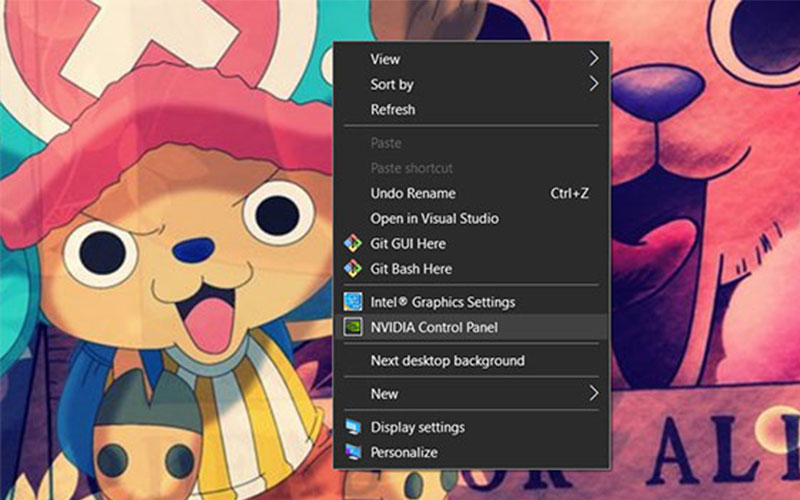Switch to Next desktop background
This screenshot has height=500, width=800.
(x=447, y=360)
